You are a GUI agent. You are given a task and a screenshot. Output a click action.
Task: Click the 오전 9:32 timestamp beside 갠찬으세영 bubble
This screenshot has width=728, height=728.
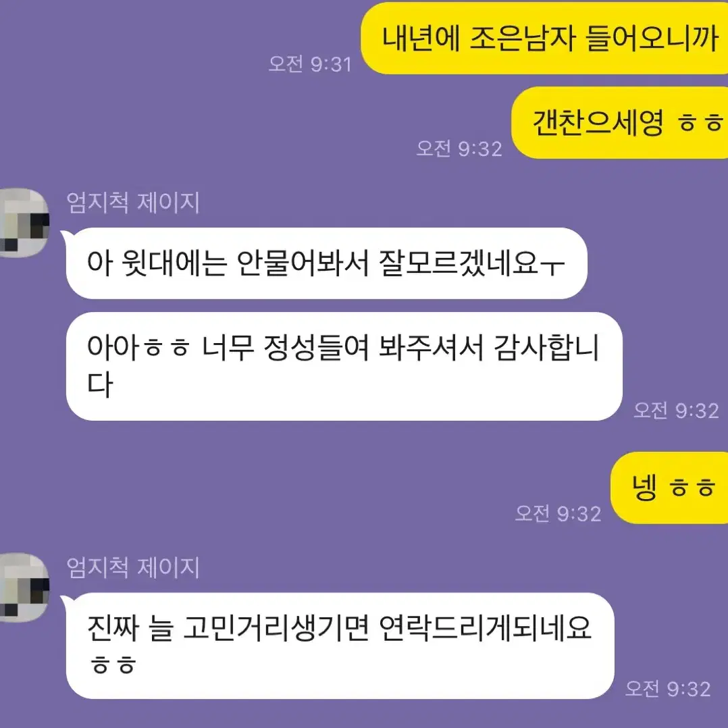(459, 149)
